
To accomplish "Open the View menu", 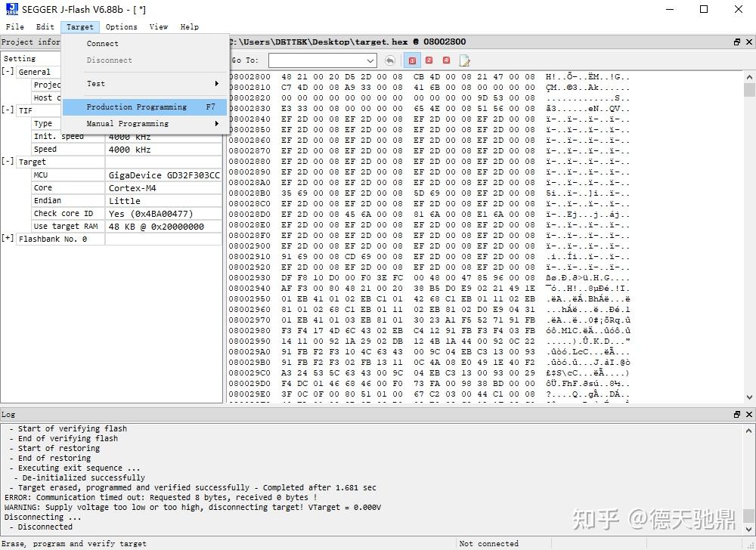I will pyautogui.click(x=159, y=26).
